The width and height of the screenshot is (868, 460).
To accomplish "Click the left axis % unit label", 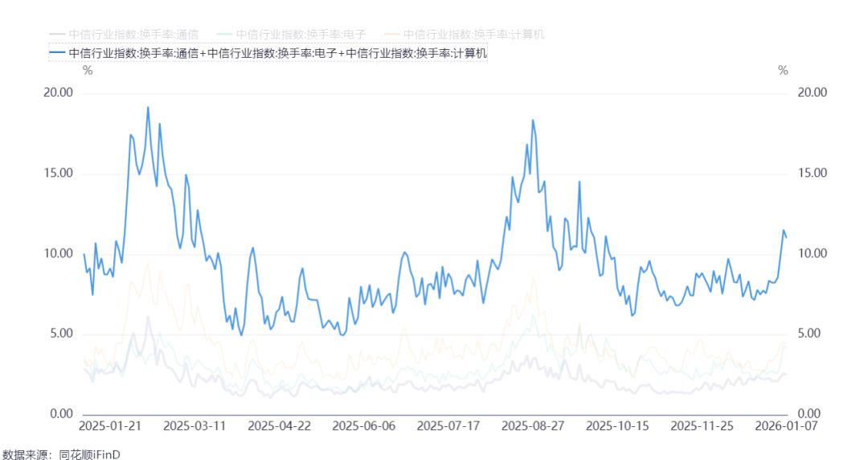I will click(x=88, y=71).
